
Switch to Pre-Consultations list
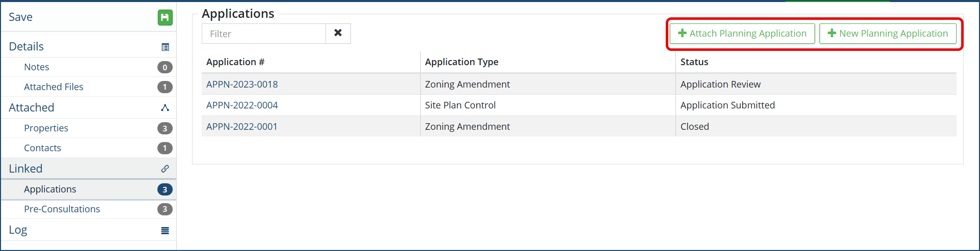(x=62, y=209)
